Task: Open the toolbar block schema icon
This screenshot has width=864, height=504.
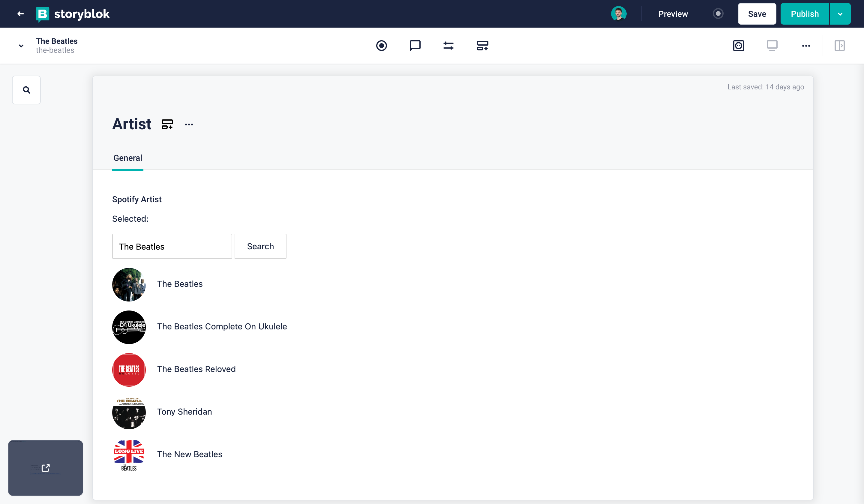Action: click(x=482, y=46)
